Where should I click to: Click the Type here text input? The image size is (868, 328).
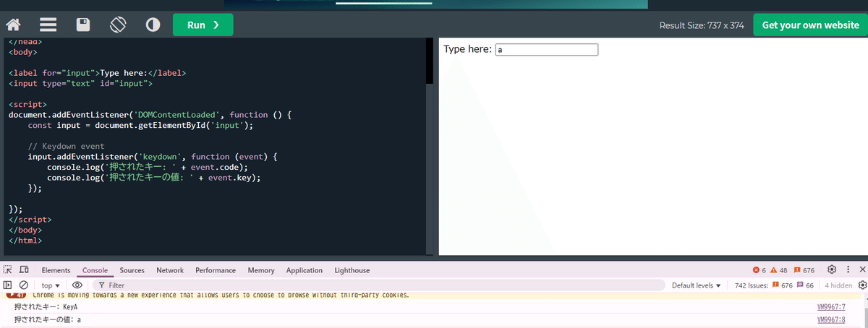tap(547, 50)
